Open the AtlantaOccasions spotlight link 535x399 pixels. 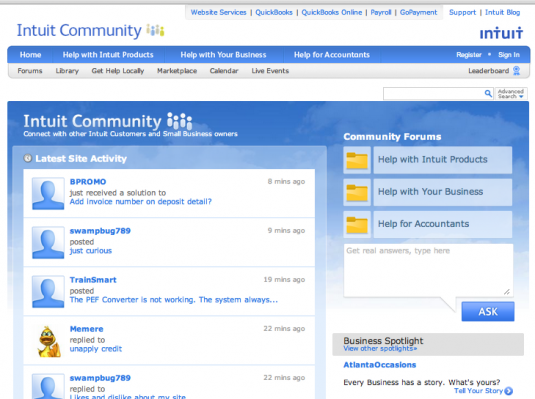(x=380, y=365)
